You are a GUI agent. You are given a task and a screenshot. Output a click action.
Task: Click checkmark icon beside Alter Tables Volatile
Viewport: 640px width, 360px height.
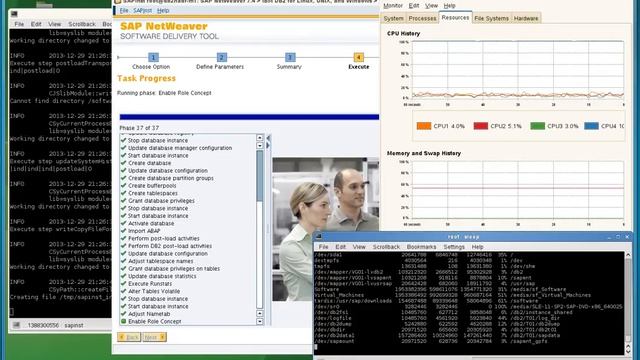click(x=124, y=291)
